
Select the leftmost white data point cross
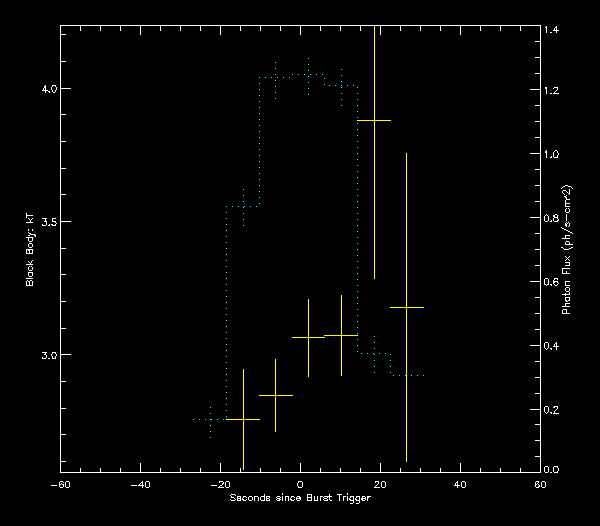click(x=243, y=419)
